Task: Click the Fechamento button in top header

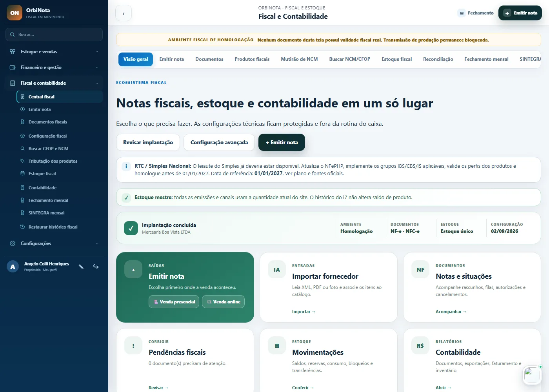Action: pyautogui.click(x=476, y=13)
